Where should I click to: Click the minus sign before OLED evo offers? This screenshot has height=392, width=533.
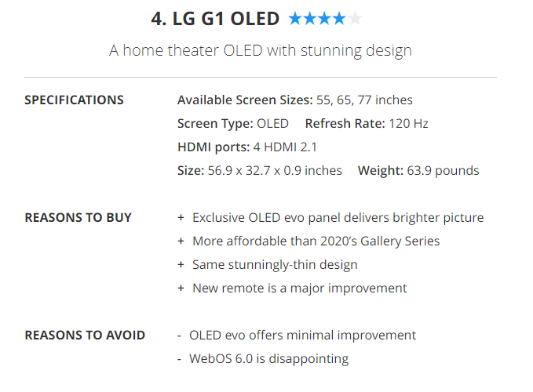(x=181, y=336)
